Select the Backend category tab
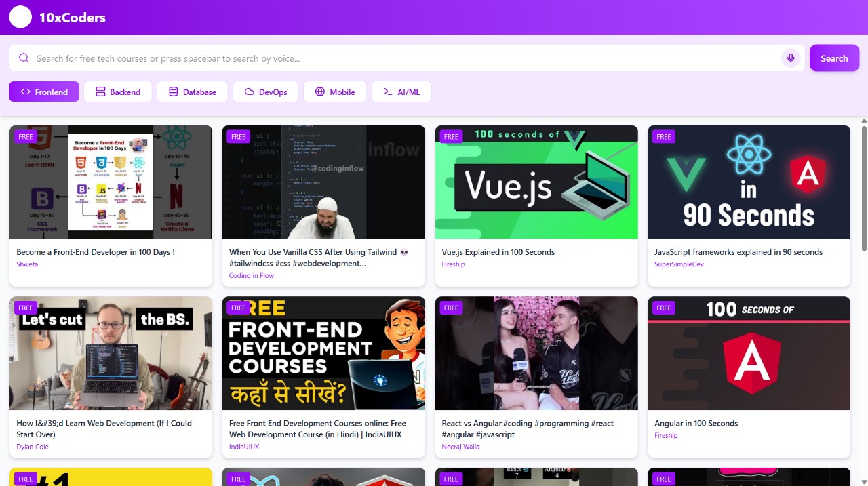The height and width of the screenshot is (486, 868). coord(118,92)
